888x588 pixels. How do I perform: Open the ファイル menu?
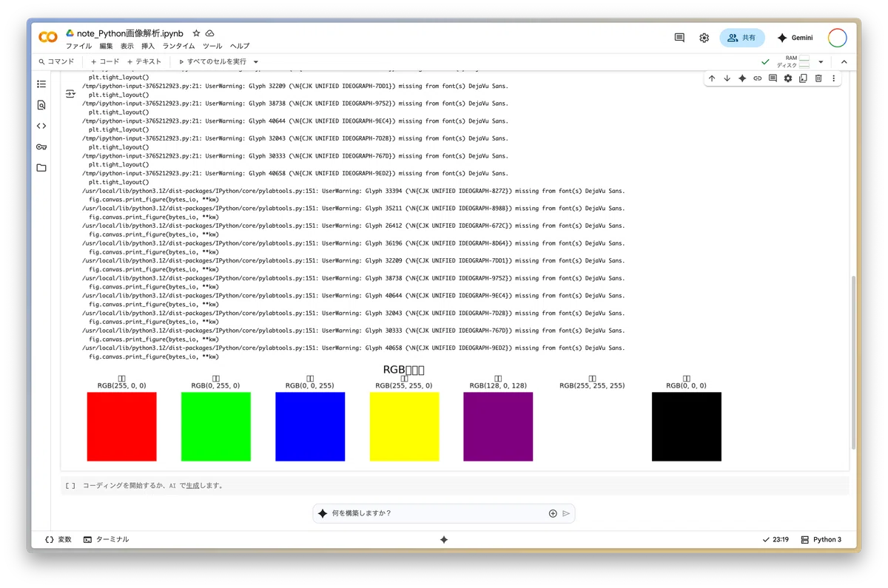pyautogui.click(x=79, y=46)
